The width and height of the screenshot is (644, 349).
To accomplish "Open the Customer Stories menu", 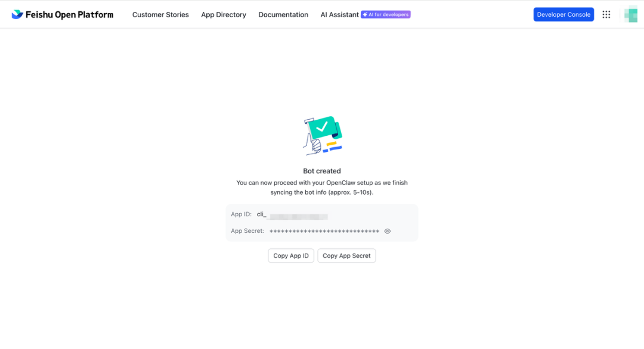I will 160,14.
